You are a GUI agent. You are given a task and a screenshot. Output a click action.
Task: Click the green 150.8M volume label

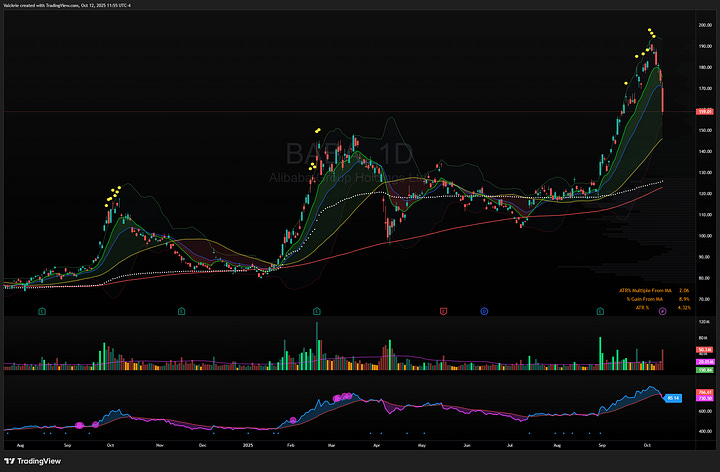(x=705, y=370)
